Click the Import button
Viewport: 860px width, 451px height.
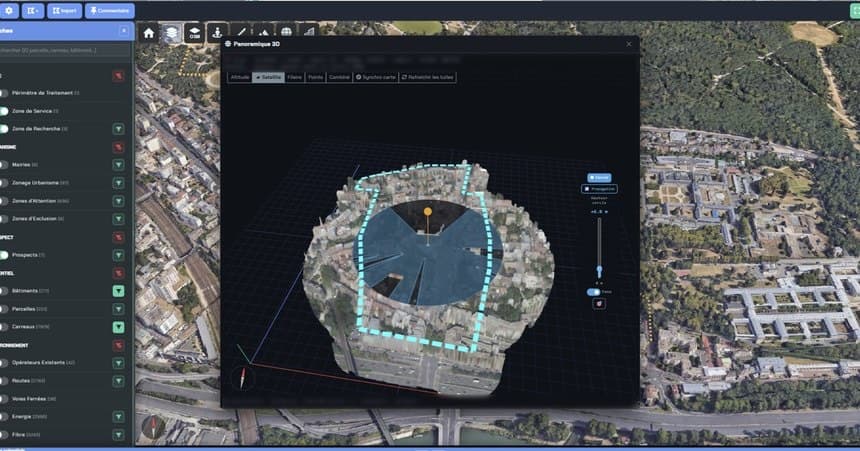click(64, 10)
